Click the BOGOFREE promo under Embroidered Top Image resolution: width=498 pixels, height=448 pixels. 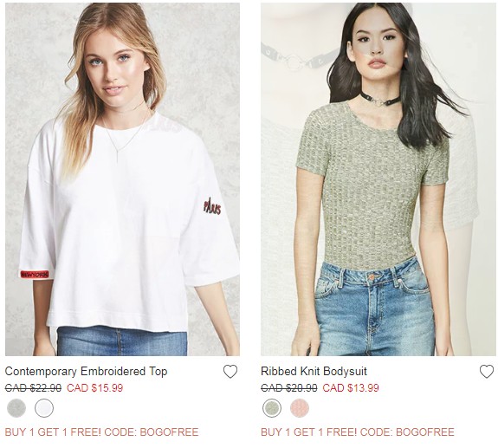(x=101, y=432)
